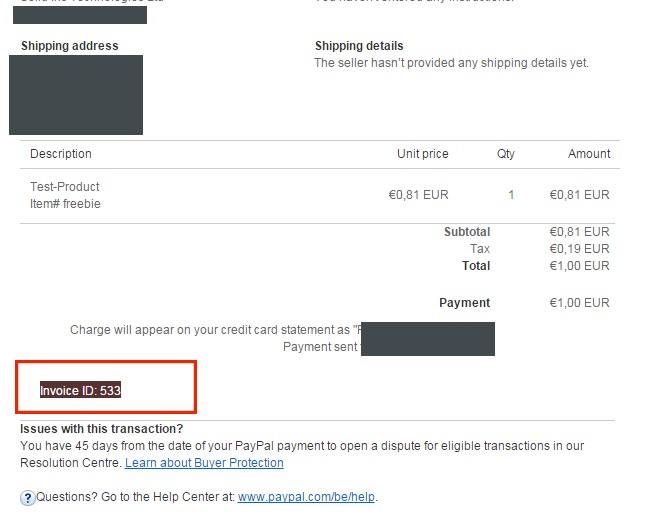Click the Tax amount €0,19 EUR

579,249
